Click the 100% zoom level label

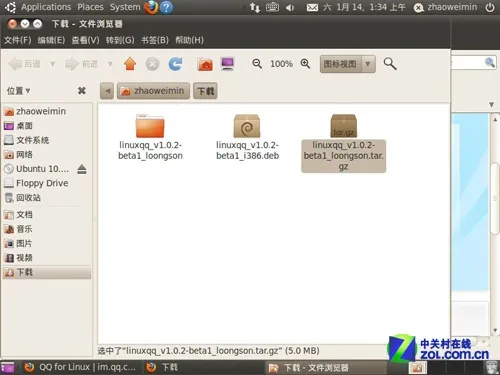(x=281, y=64)
